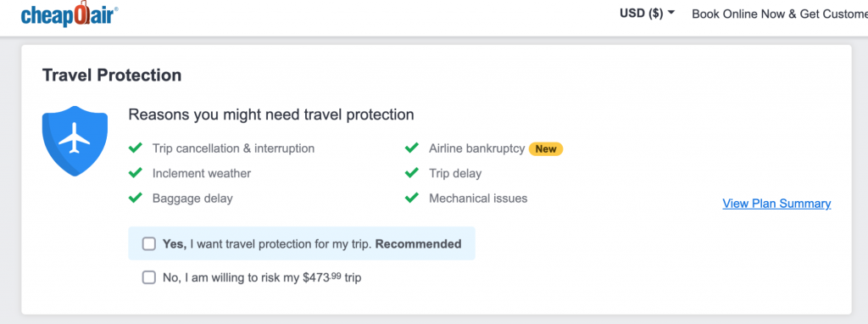The height and width of the screenshot is (324, 868).
Task: Click the blue airplane shield icon
Action: pos(75,141)
